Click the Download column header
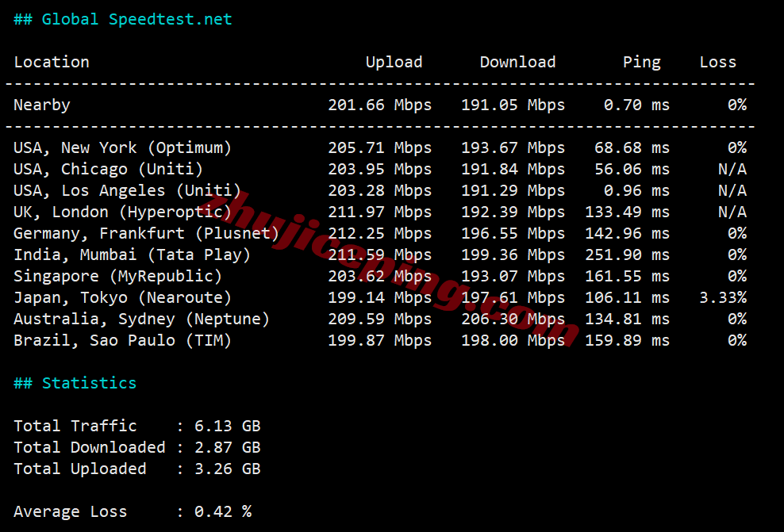Viewport: 784px width, 532px height. click(x=517, y=62)
